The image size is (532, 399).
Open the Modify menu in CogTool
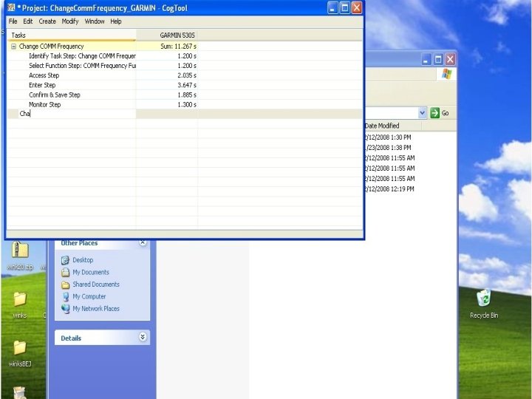(70, 21)
